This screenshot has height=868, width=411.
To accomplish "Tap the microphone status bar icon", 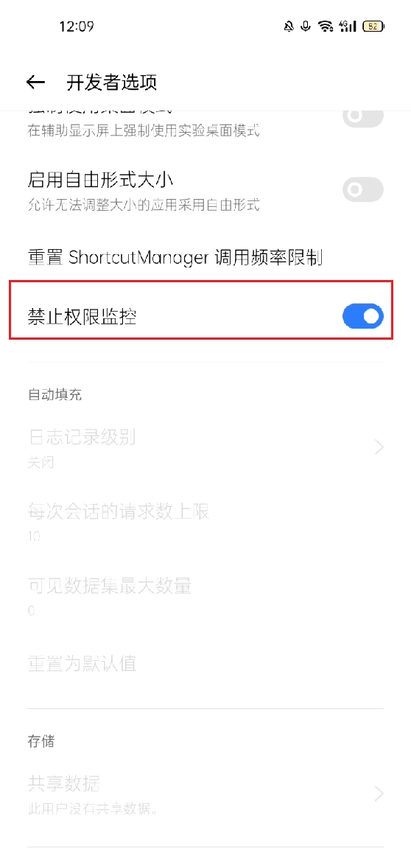I will coord(306,26).
